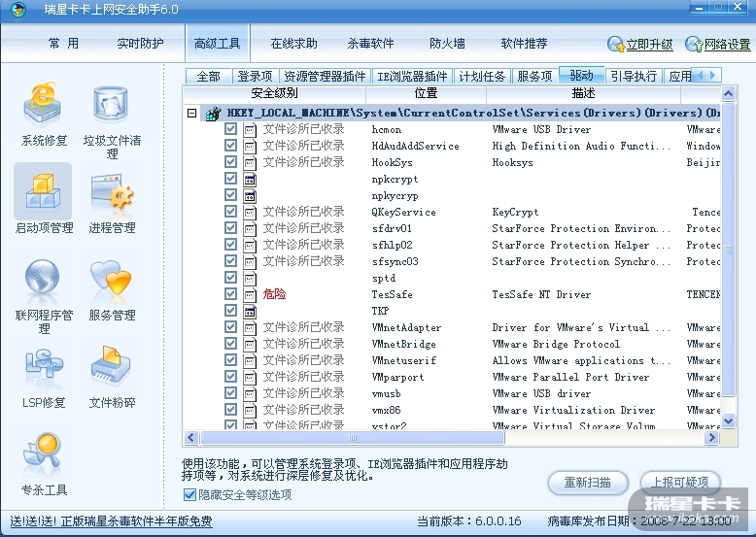Screen dimensions: 756x537
Task: Switch to 实时防护 main tab
Action: (x=140, y=44)
